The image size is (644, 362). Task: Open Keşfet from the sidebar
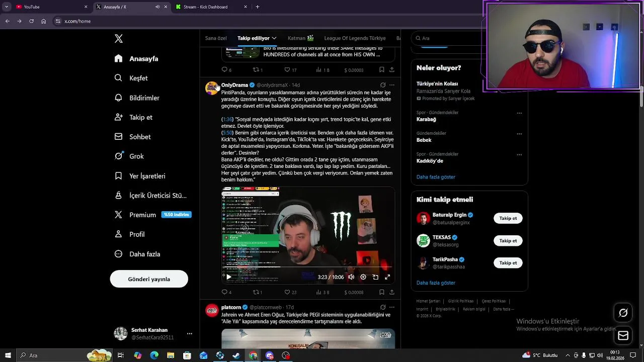[131, 78]
